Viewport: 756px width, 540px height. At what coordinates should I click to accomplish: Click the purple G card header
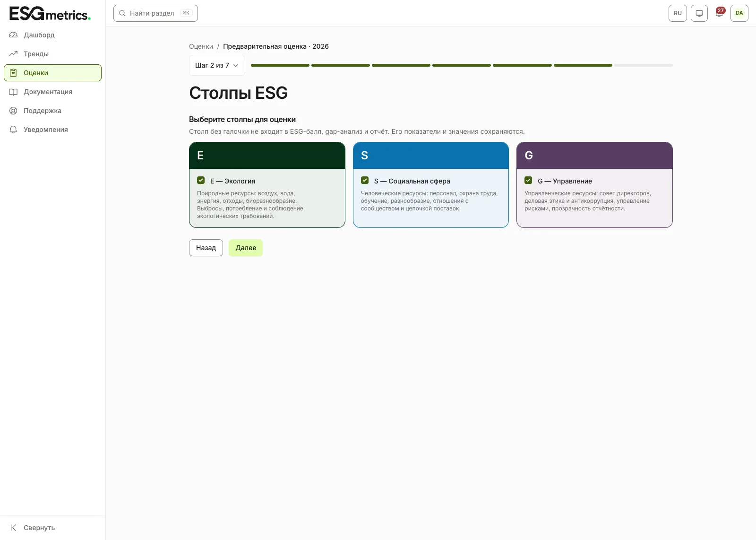(x=594, y=156)
